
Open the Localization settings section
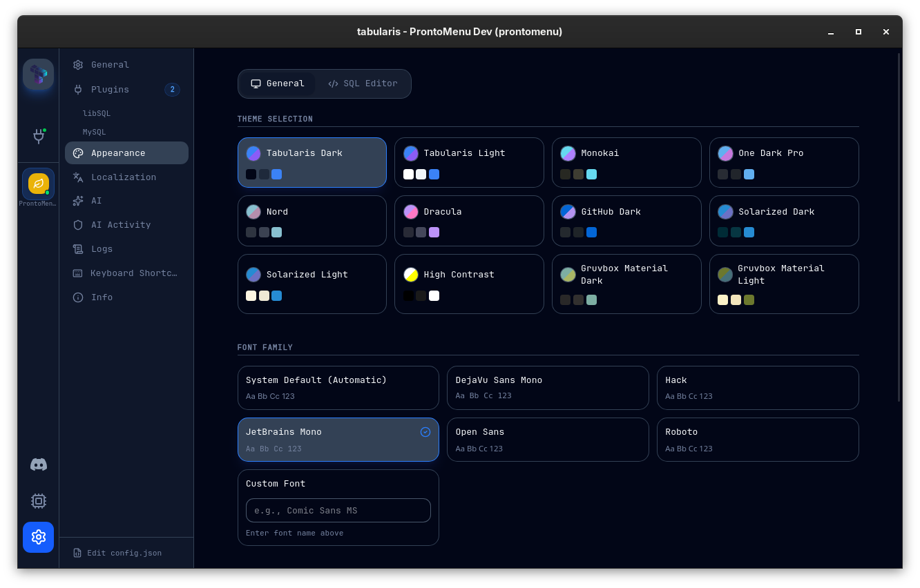click(x=127, y=177)
